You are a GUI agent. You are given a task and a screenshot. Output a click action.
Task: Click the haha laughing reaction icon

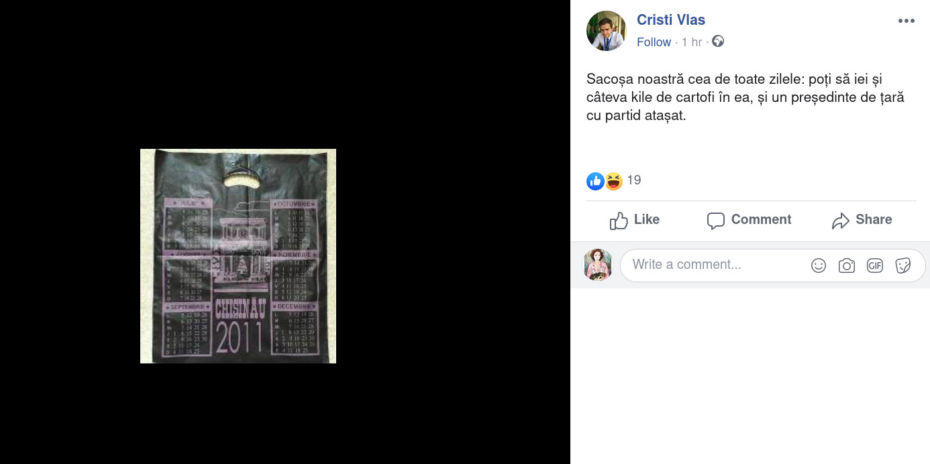click(613, 181)
